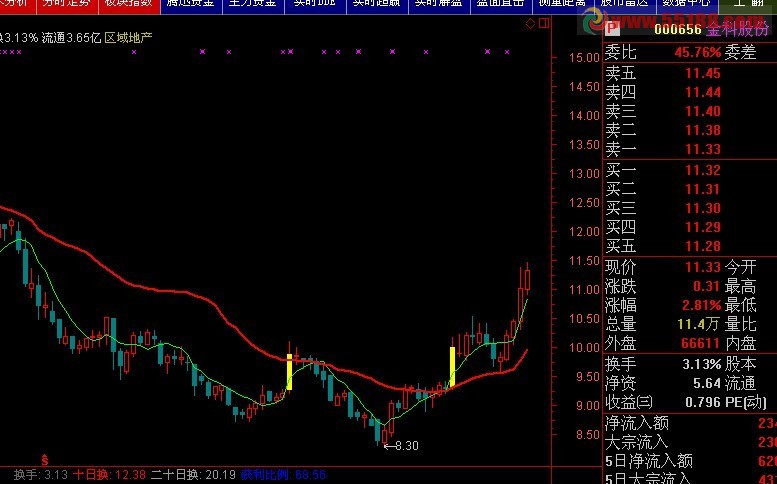Image resolution: width=777 pixels, height=484 pixels.
Task: Click the 委差 label
Action: 741,52
